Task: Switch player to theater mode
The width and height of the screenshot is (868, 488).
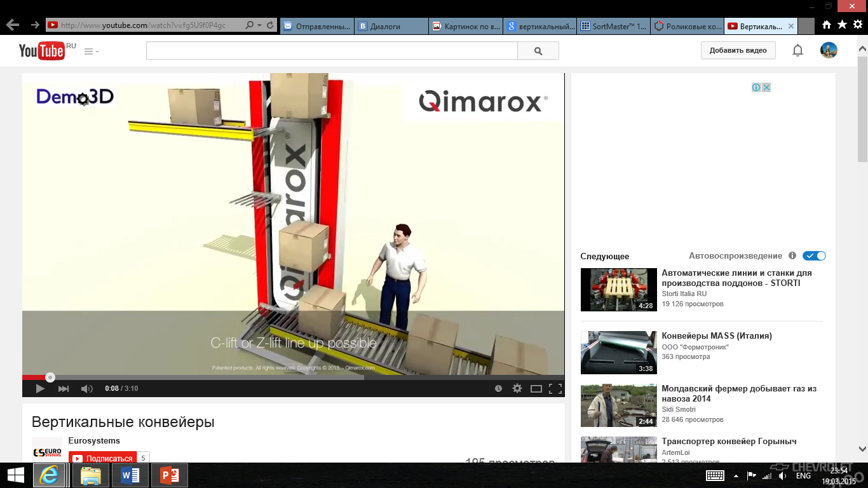Action: [536, 388]
